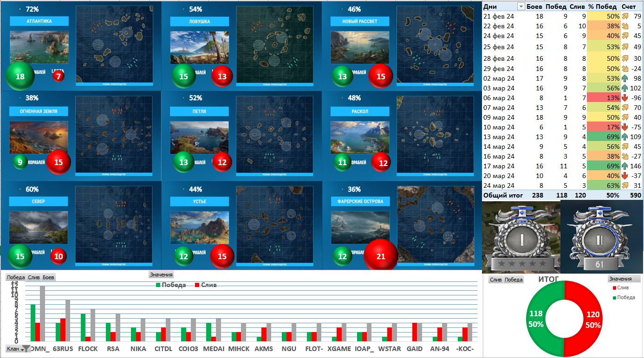Screen dimensions: 644x358
Task: Click the red 120 donut chart segment
Action: pyautogui.click(x=593, y=320)
